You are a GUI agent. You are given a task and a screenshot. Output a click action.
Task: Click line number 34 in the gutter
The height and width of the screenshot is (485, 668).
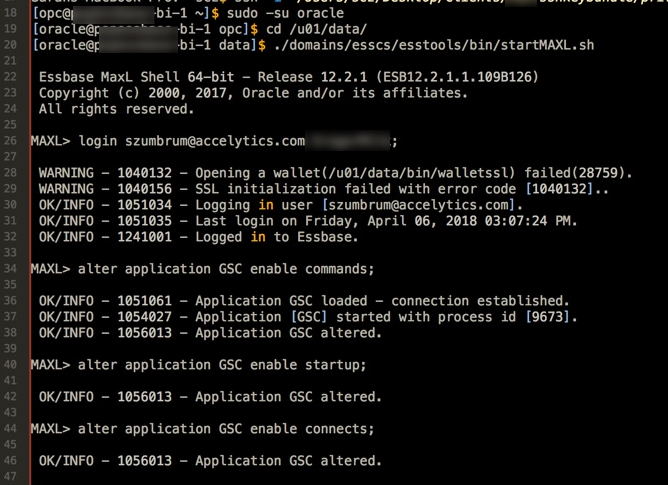10,268
